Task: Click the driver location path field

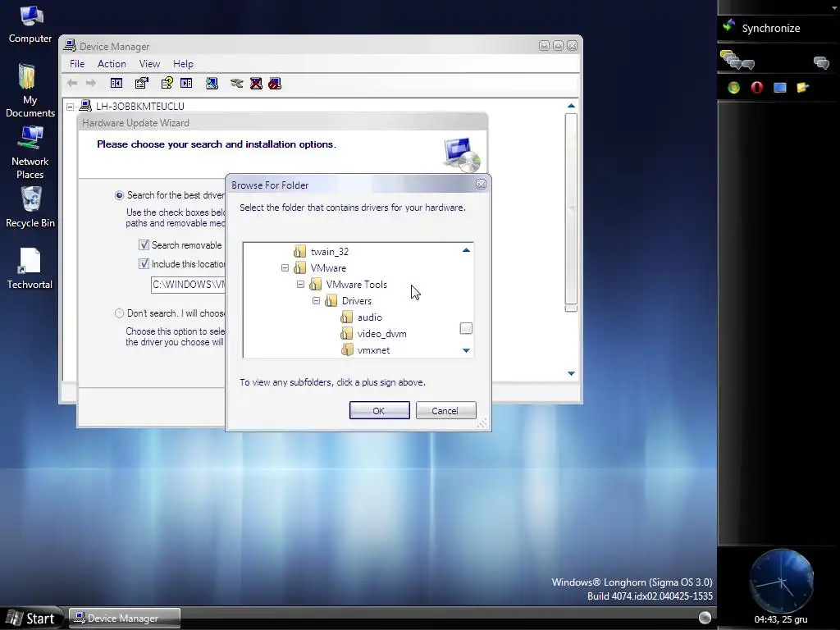Action: (188, 285)
